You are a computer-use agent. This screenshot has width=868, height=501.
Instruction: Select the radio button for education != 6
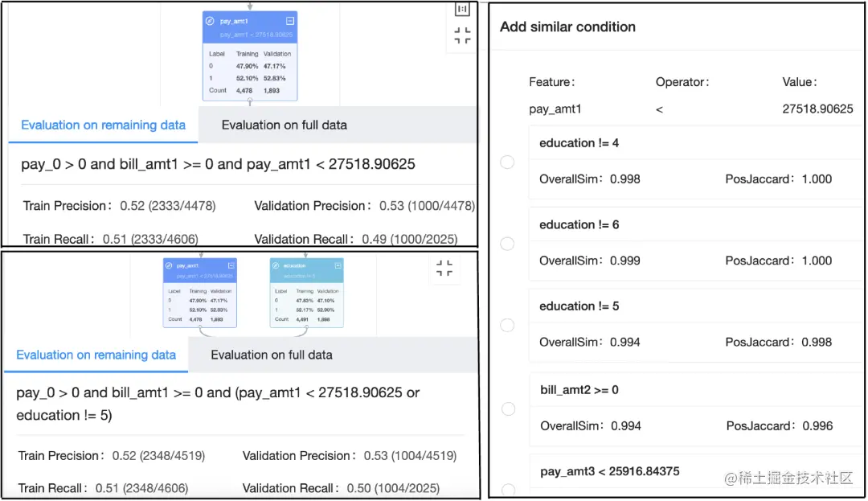coord(507,244)
